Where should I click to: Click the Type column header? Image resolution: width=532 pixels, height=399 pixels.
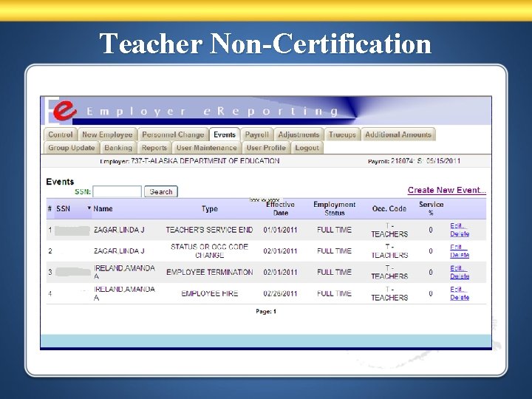click(210, 208)
